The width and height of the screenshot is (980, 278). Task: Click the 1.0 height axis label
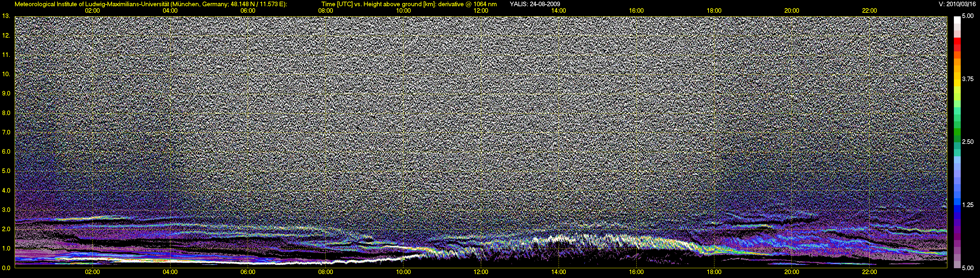click(6, 249)
